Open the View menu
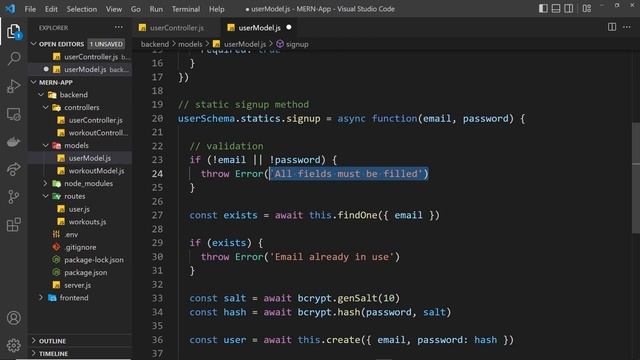640x360 pixels. tap(113, 9)
